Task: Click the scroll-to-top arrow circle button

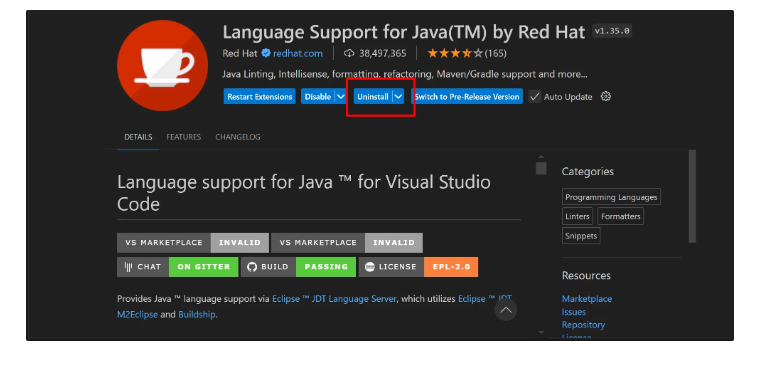Action: tap(506, 310)
